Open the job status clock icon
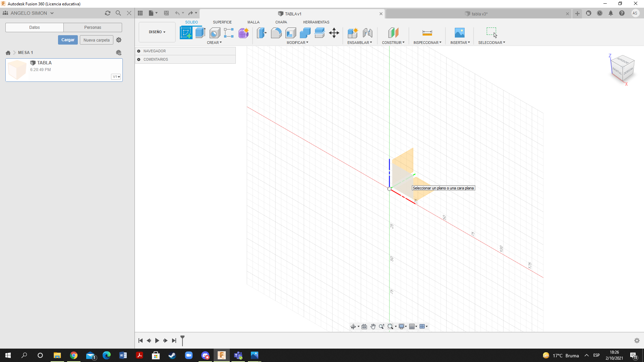Viewport: 644px width, 362px height. click(600, 13)
